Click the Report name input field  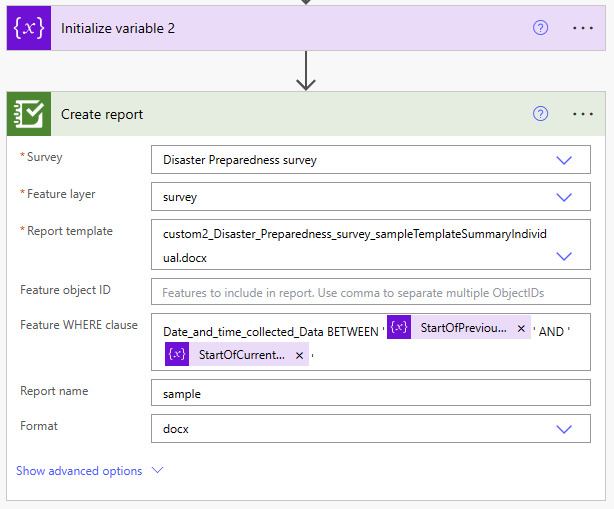point(370,394)
